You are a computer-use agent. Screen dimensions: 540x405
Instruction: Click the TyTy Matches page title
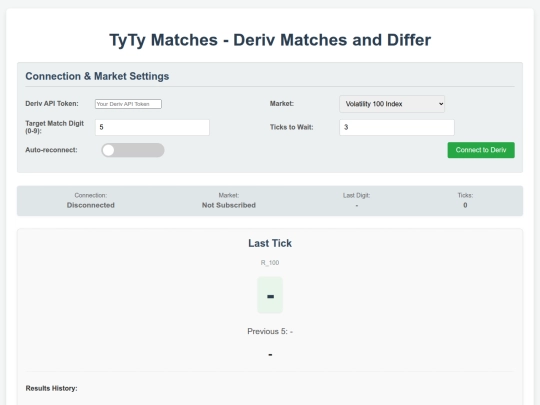click(x=270, y=40)
